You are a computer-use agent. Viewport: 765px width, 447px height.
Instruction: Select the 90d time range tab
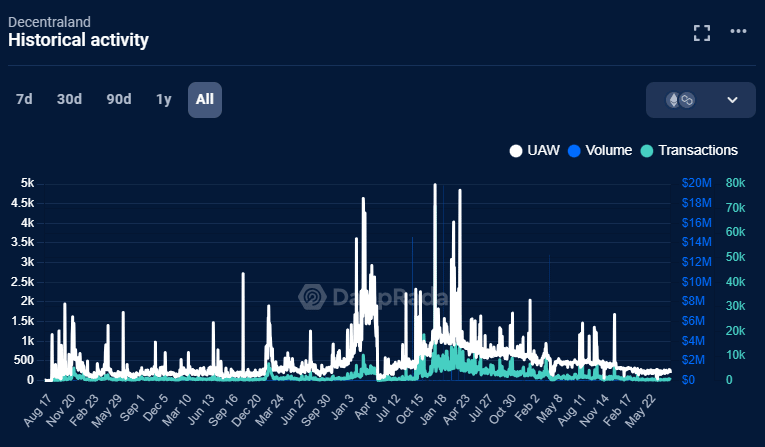[x=119, y=100]
